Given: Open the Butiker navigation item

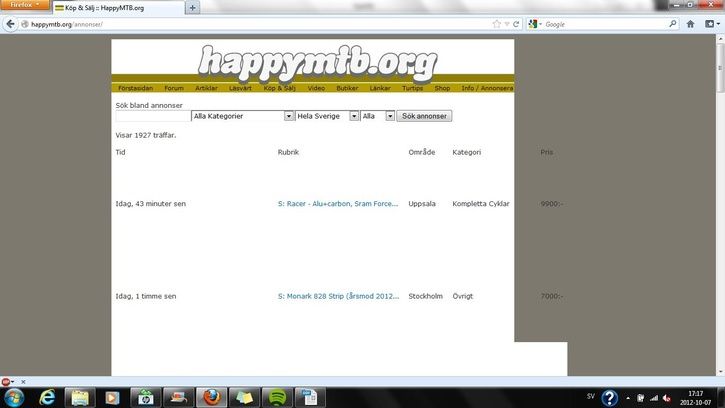Looking at the screenshot, I should click(x=347, y=88).
